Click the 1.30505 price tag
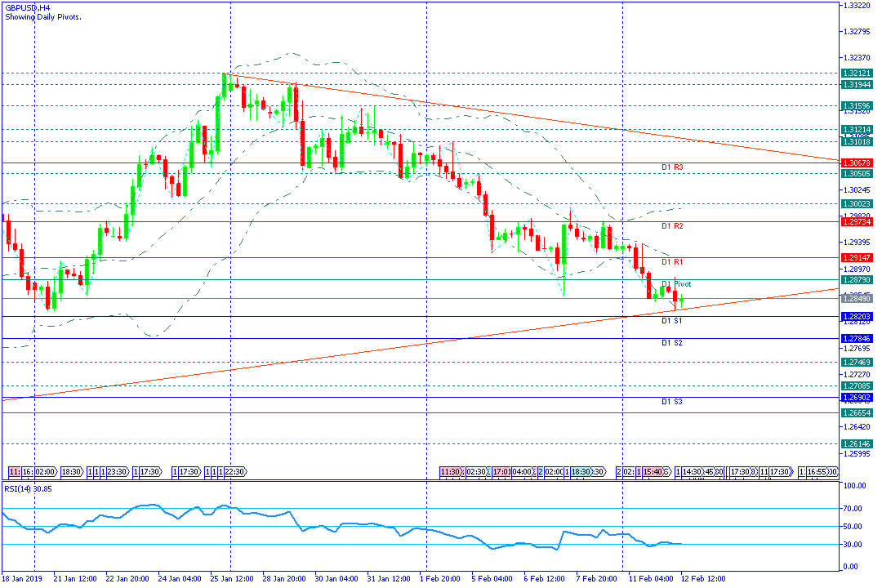Image resolution: width=882 pixels, height=588 pixels. click(x=857, y=174)
